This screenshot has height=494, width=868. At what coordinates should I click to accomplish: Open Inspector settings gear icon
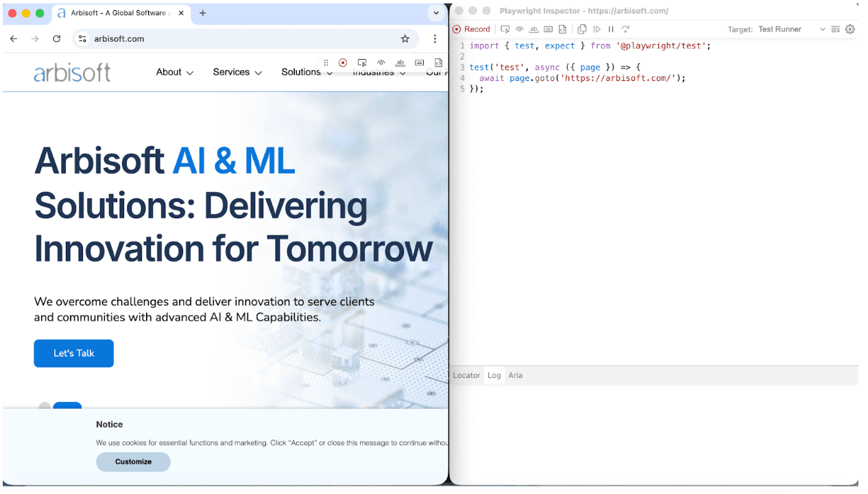point(850,30)
